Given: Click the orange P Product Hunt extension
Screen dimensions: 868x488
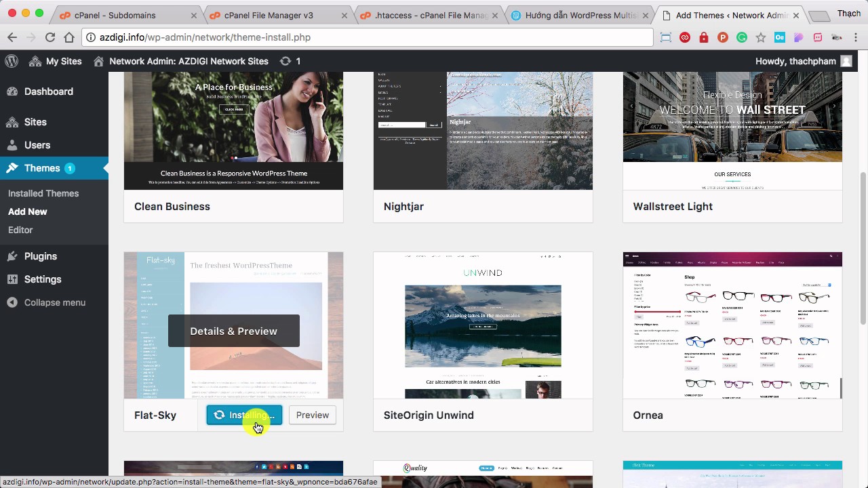Looking at the screenshot, I should (x=723, y=37).
